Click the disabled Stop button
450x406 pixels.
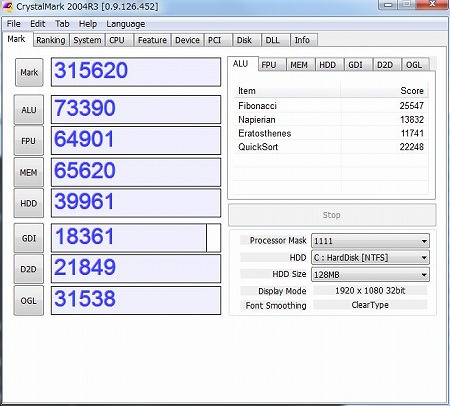click(332, 215)
